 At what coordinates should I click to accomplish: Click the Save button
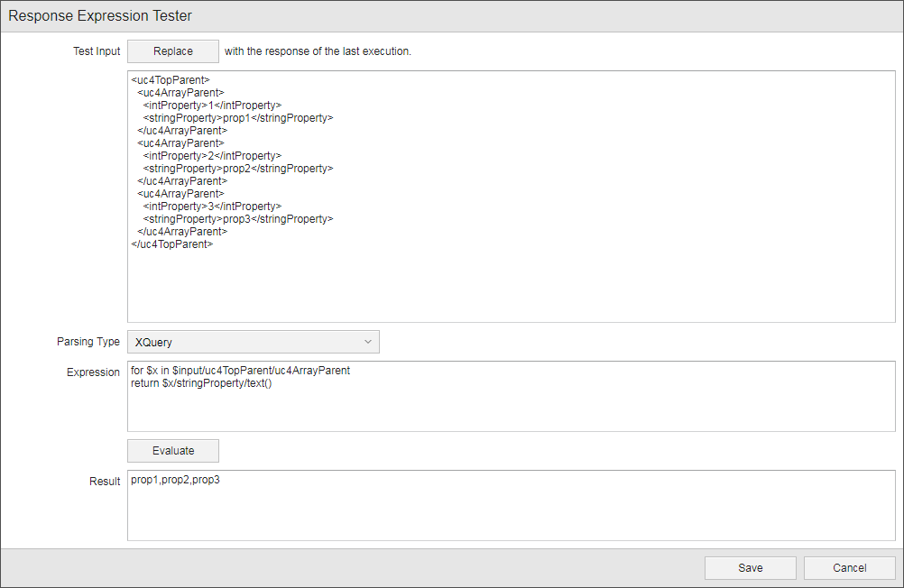750,568
